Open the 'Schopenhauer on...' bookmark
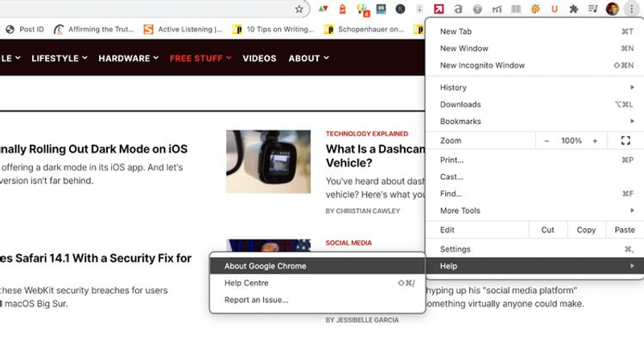This screenshot has height=341, width=644. point(364,29)
